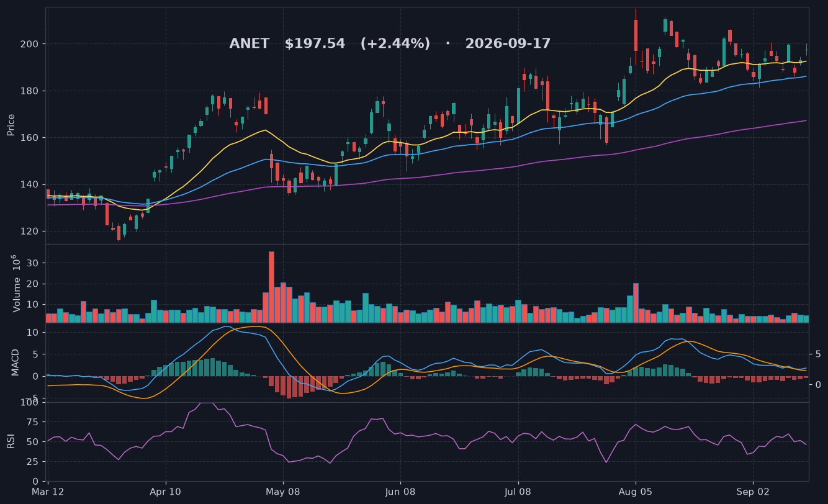The image size is (828, 504).
Task: Click the $197.54 price in the title
Action: (x=315, y=44)
